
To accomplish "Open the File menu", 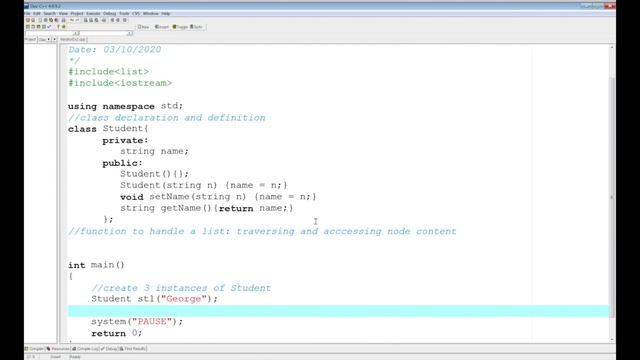I will [x=27, y=13].
